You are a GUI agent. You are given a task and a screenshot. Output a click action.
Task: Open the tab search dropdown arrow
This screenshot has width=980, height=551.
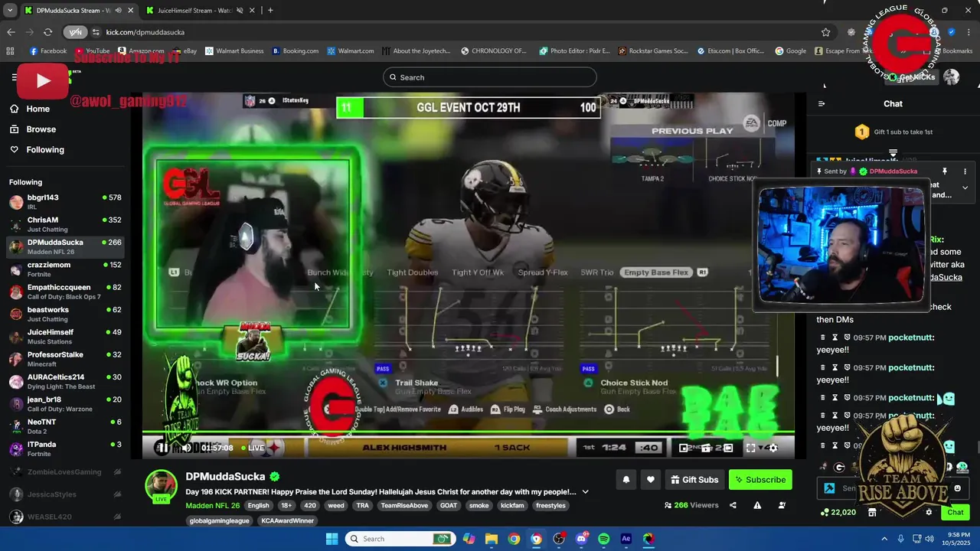pos(9,11)
